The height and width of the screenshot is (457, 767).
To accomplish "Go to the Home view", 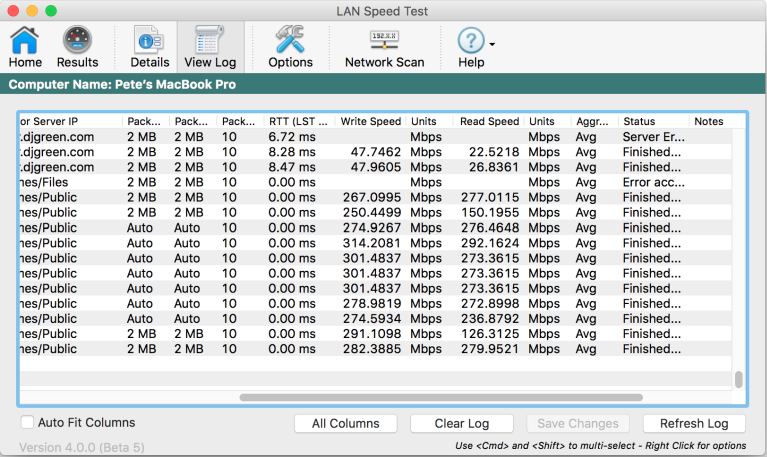I will point(25,47).
